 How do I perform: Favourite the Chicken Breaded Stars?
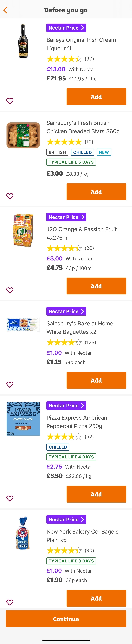(10, 196)
